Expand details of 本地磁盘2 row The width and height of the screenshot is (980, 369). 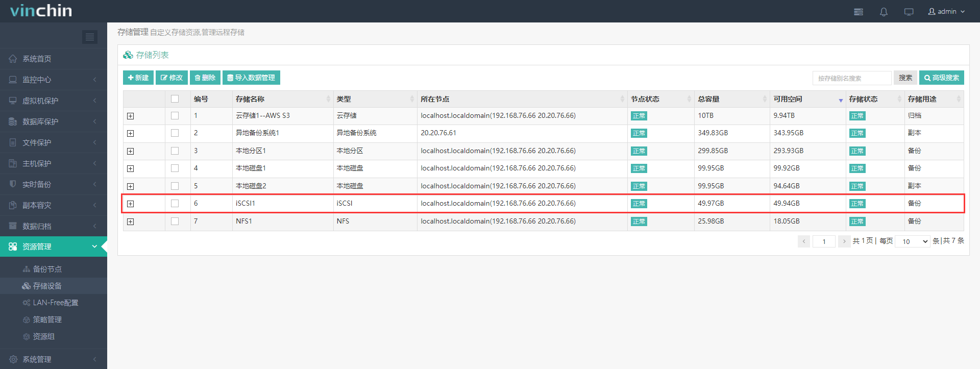[x=131, y=187]
